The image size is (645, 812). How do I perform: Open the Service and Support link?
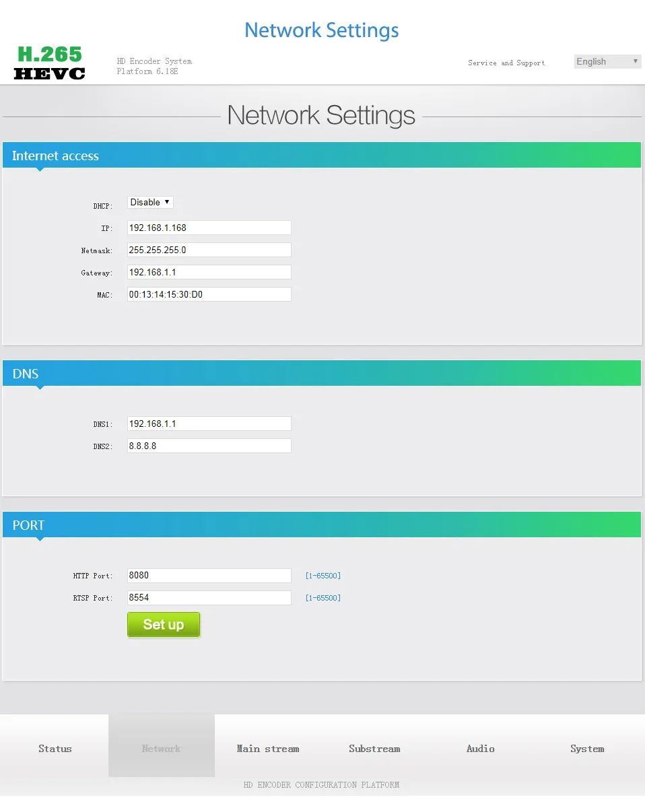click(506, 63)
